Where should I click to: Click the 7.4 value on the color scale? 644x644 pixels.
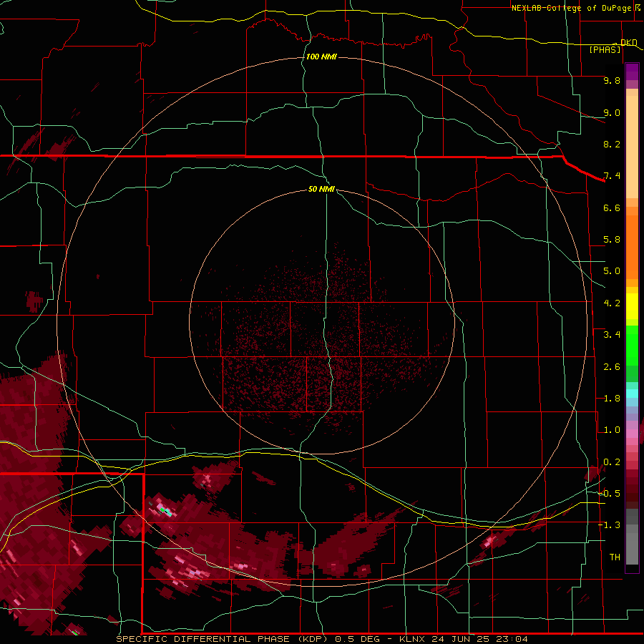[612, 176]
